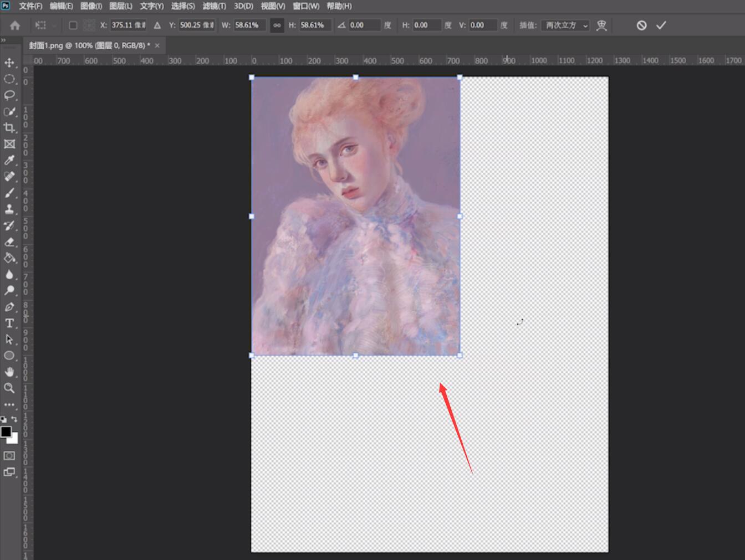The image size is (745, 560).
Task: Expand the collapsed tools panel arrows
Action: pos(3,40)
